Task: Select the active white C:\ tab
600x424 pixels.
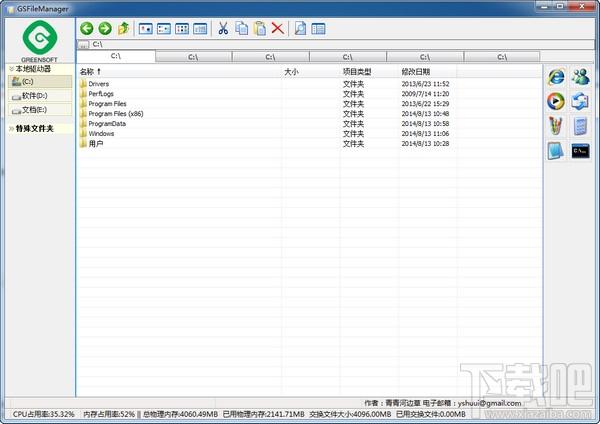Action: 116,56
